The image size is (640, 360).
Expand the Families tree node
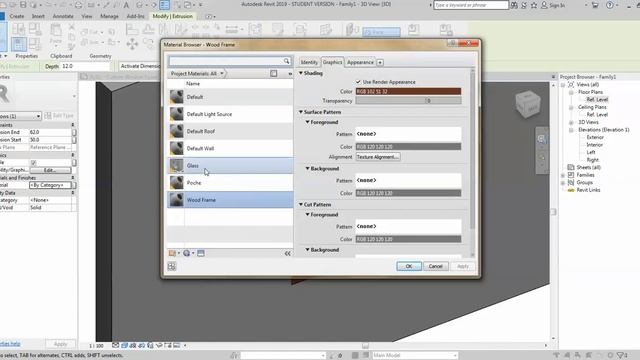[563, 175]
